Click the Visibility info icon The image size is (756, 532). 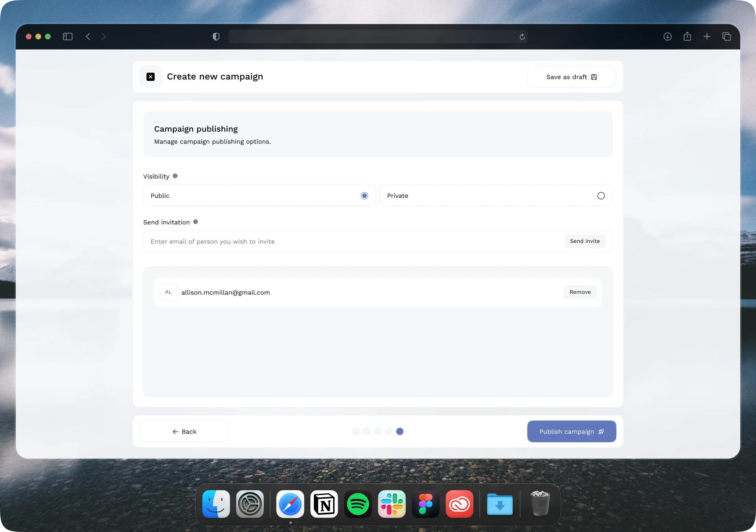coord(175,176)
